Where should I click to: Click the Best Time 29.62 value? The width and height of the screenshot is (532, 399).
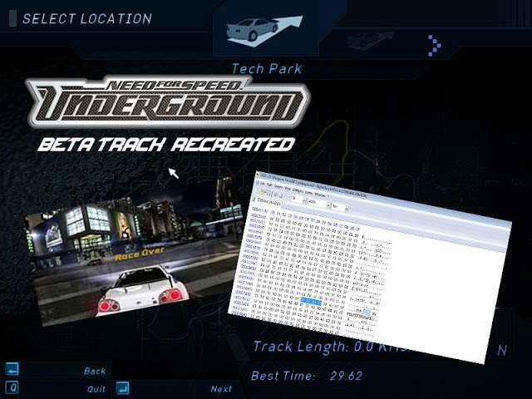click(346, 376)
